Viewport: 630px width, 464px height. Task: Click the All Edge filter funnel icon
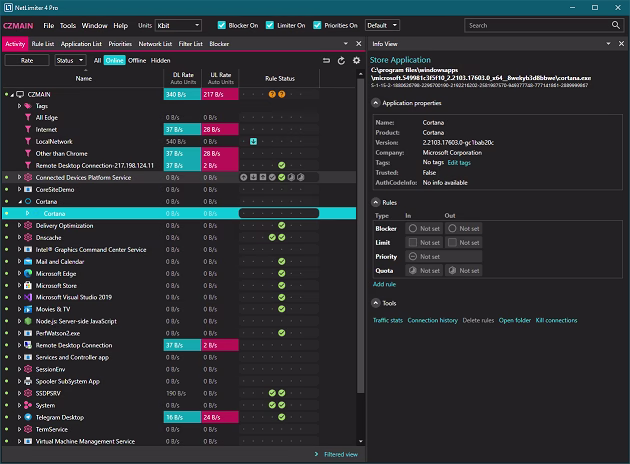(28, 118)
